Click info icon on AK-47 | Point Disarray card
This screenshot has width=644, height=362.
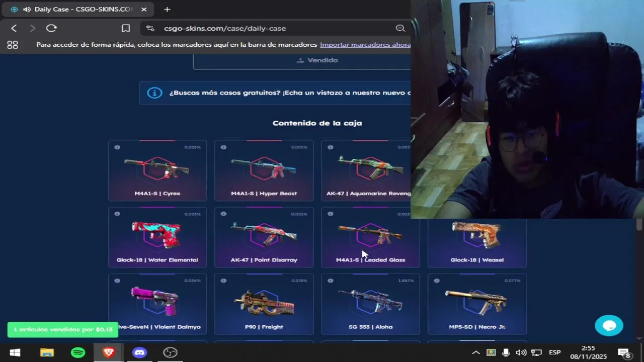pos(224,214)
